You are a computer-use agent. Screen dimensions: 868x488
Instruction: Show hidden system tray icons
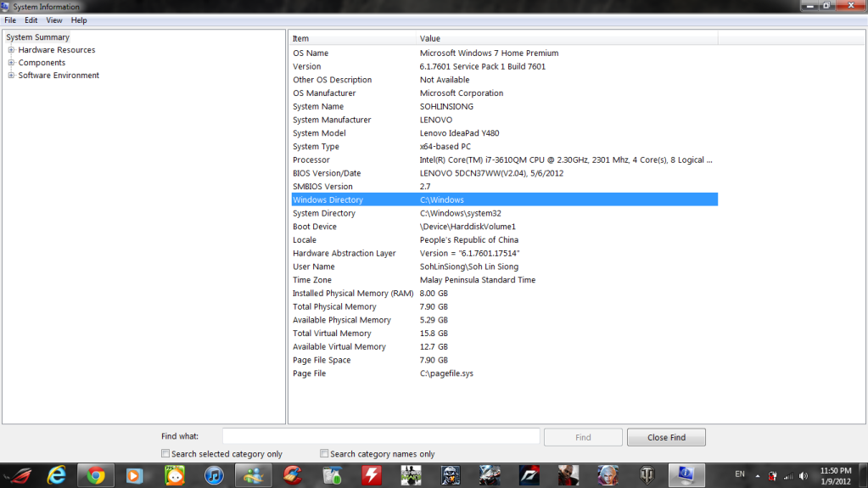coord(758,474)
